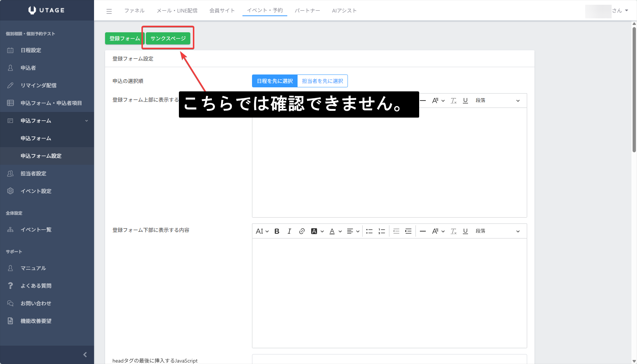Viewport: 637px width, 364px height.
Task: Toggle underline in the lower editor
Action: pyautogui.click(x=465, y=231)
